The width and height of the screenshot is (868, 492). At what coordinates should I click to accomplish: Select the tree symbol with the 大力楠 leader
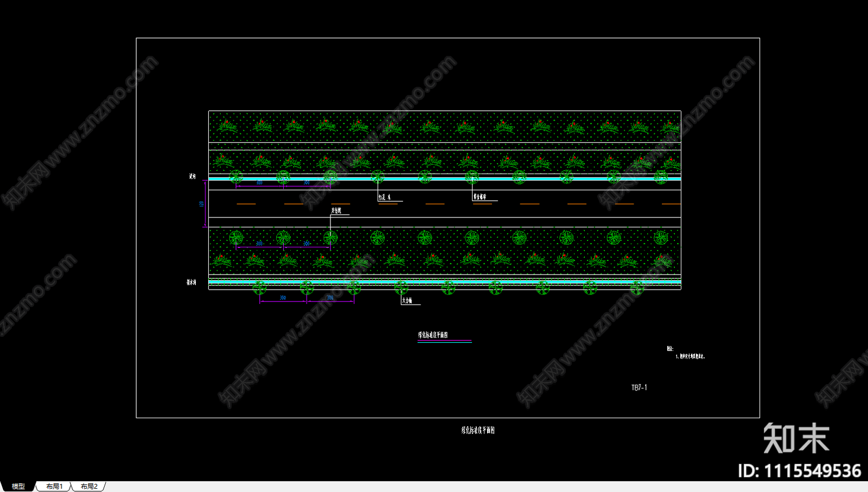pyautogui.click(x=401, y=287)
